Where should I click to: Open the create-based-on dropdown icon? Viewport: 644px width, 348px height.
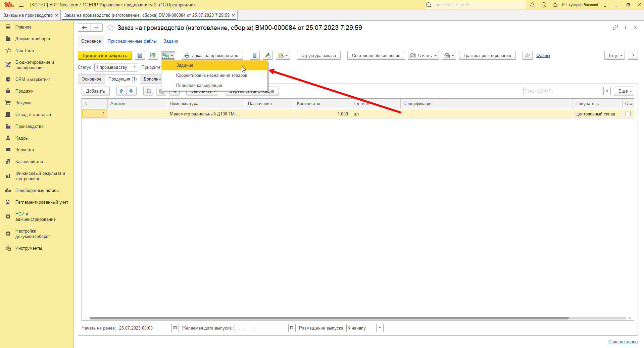point(168,56)
